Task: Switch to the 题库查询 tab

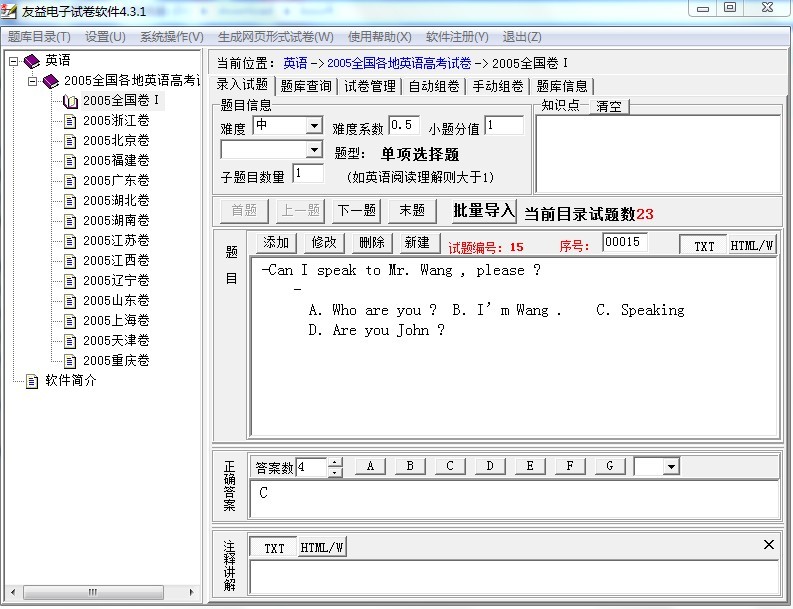Action: [x=306, y=86]
